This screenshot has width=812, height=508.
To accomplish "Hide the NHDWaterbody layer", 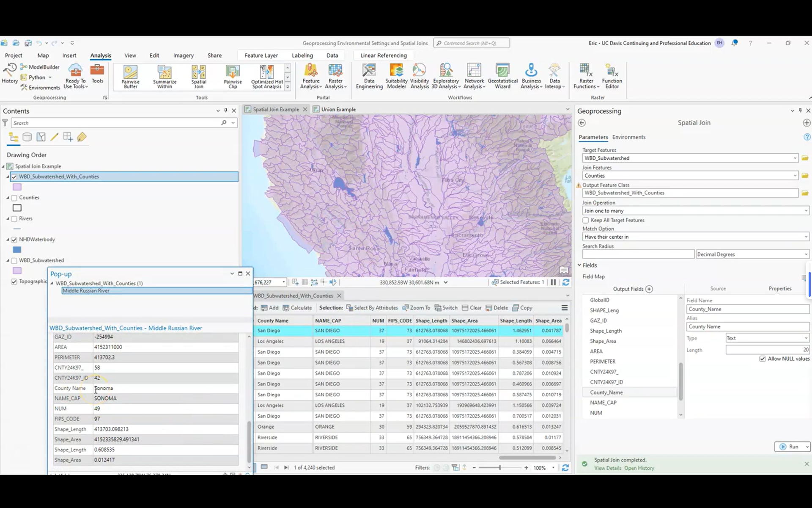I will (14, 240).
